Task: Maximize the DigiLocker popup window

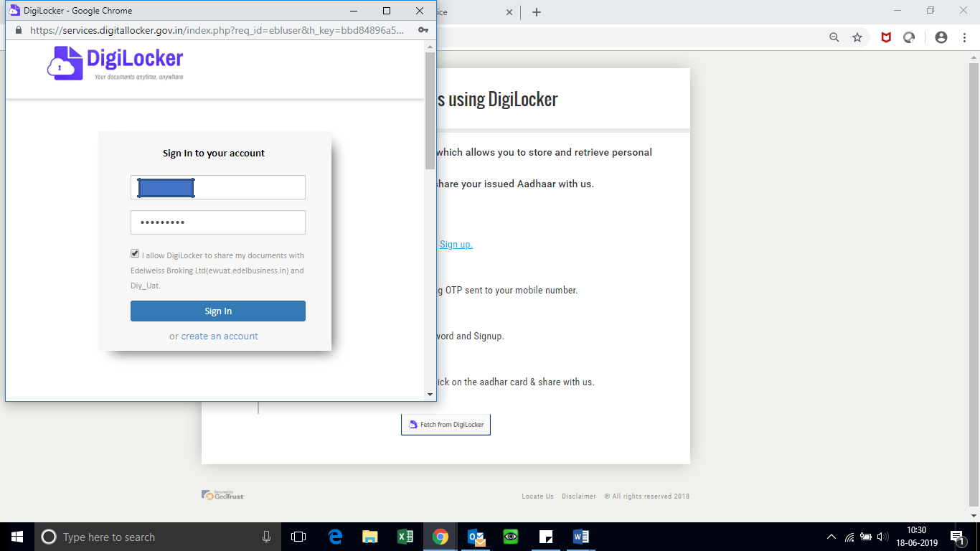Action: click(387, 11)
